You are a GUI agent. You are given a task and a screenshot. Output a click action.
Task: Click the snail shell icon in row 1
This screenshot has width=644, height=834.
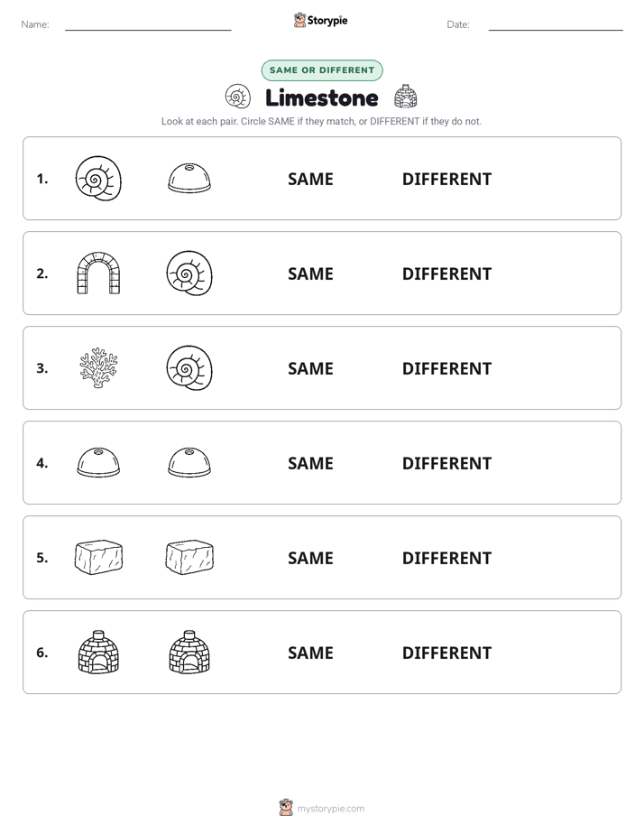tap(98, 179)
